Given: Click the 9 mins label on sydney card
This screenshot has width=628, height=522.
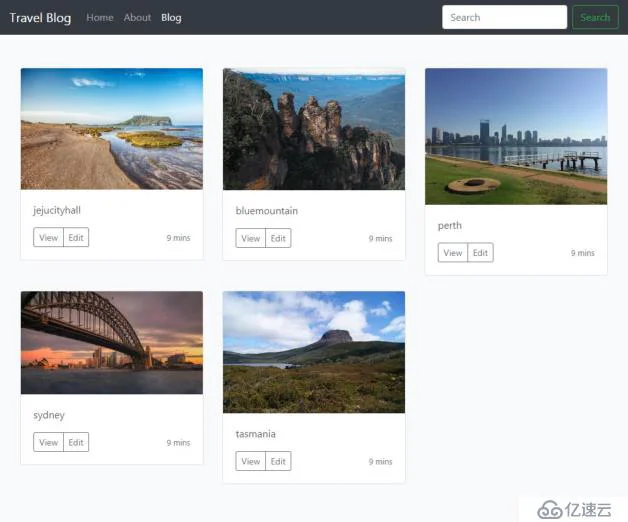Looking at the screenshot, I should click(178, 442).
